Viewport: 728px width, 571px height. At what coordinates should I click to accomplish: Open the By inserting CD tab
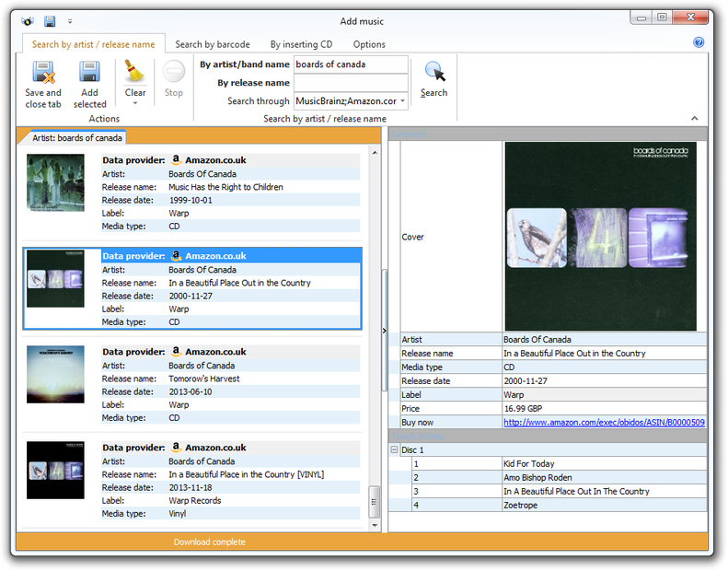click(x=301, y=44)
